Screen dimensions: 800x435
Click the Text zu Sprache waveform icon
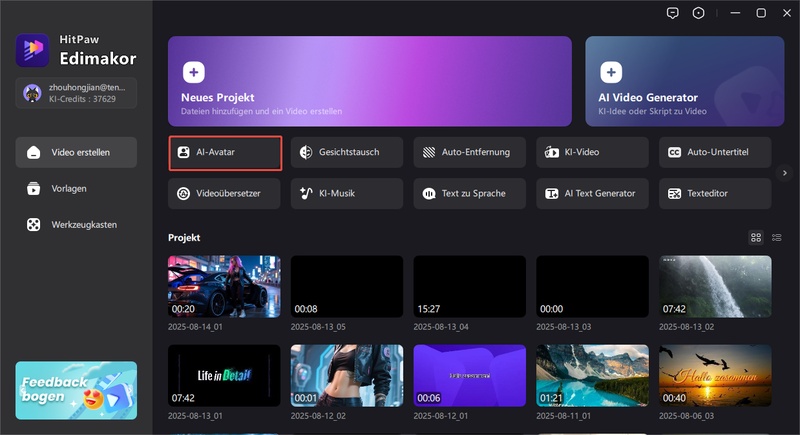coord(429,193)
